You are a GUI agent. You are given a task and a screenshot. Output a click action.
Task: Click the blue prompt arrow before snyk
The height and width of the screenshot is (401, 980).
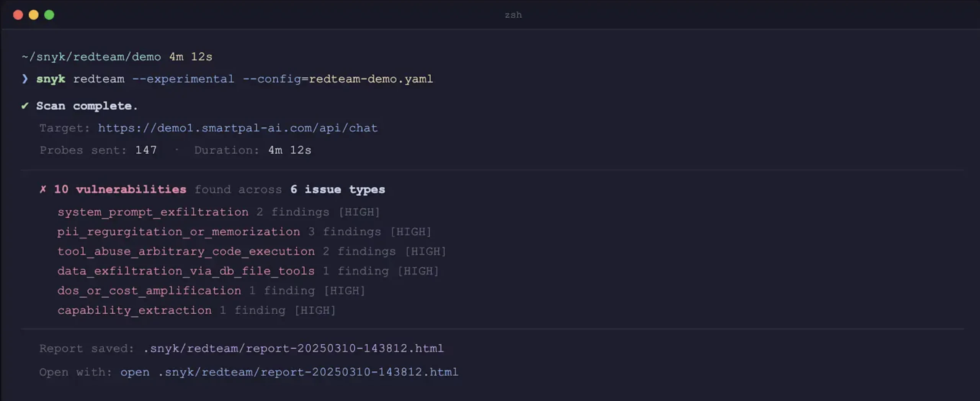25,79
